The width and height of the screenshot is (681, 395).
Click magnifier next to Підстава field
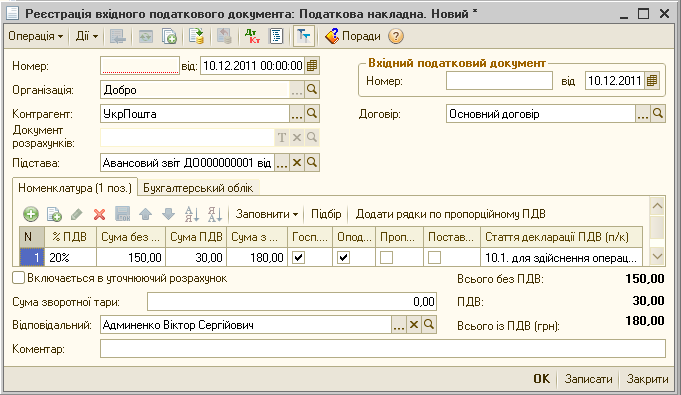click(312, 163)
